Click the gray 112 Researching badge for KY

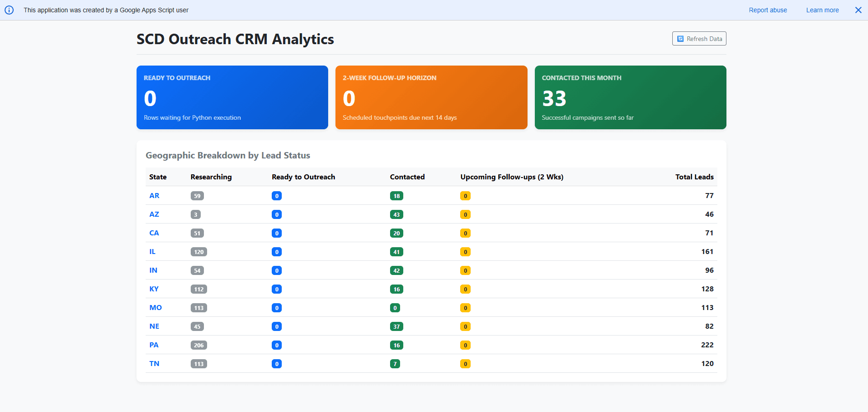[199, 289]
